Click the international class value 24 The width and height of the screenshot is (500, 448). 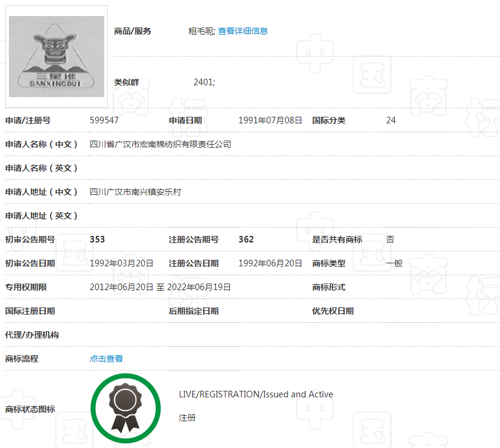[390, 120]
